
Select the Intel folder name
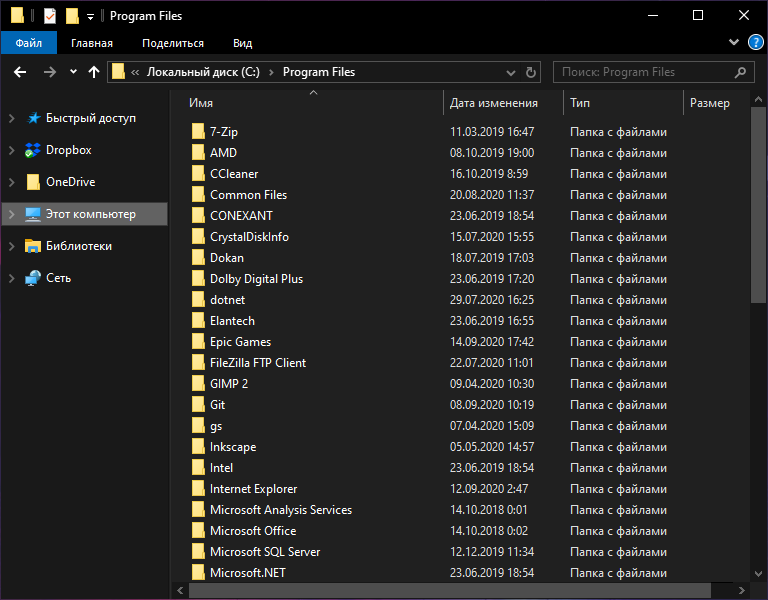click(x=221, y=468)
